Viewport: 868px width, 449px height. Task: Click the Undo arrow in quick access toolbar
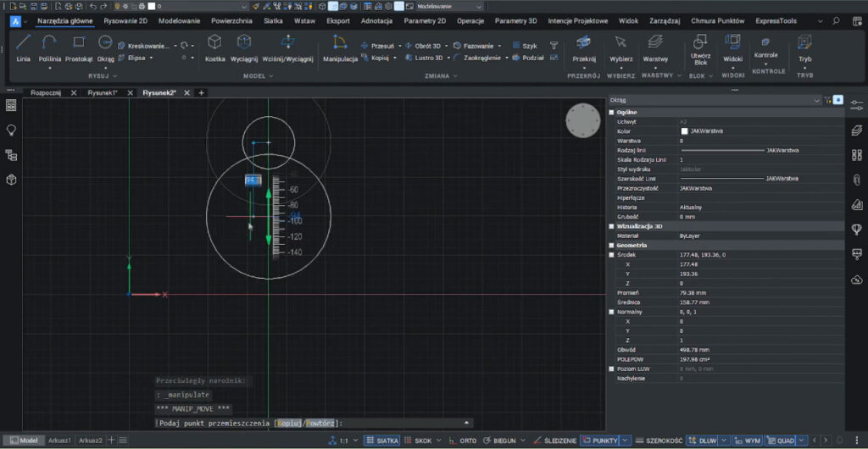click(92, 7)
